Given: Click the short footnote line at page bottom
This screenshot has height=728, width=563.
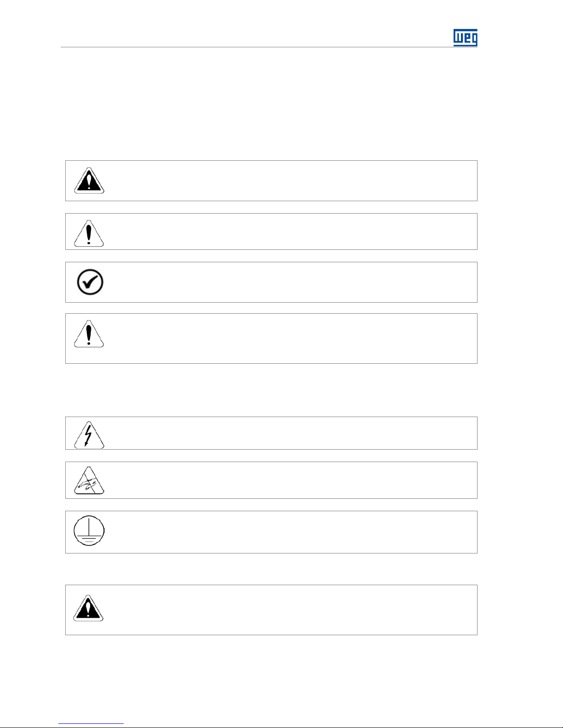Looking at the screenshot, I should click(91, 723).
